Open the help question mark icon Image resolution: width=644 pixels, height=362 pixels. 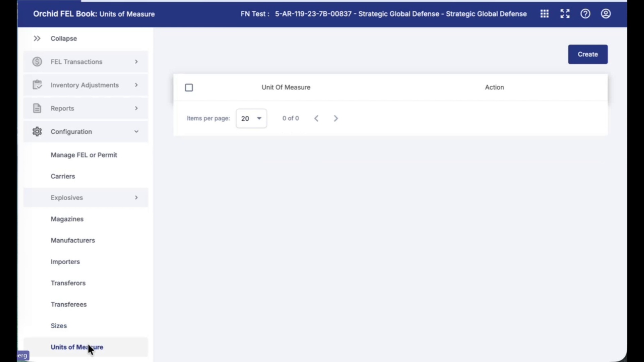click(x=585, y=14)
